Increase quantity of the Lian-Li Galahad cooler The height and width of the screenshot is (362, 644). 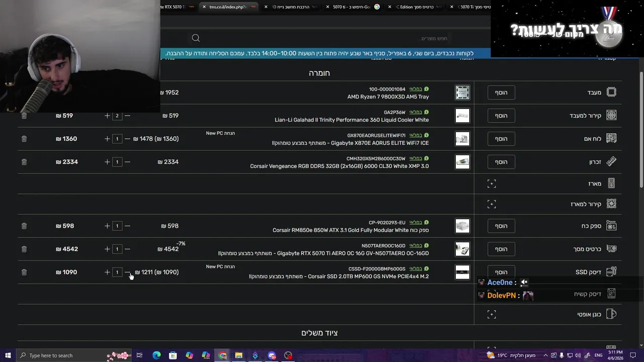[x=107, y=116]
